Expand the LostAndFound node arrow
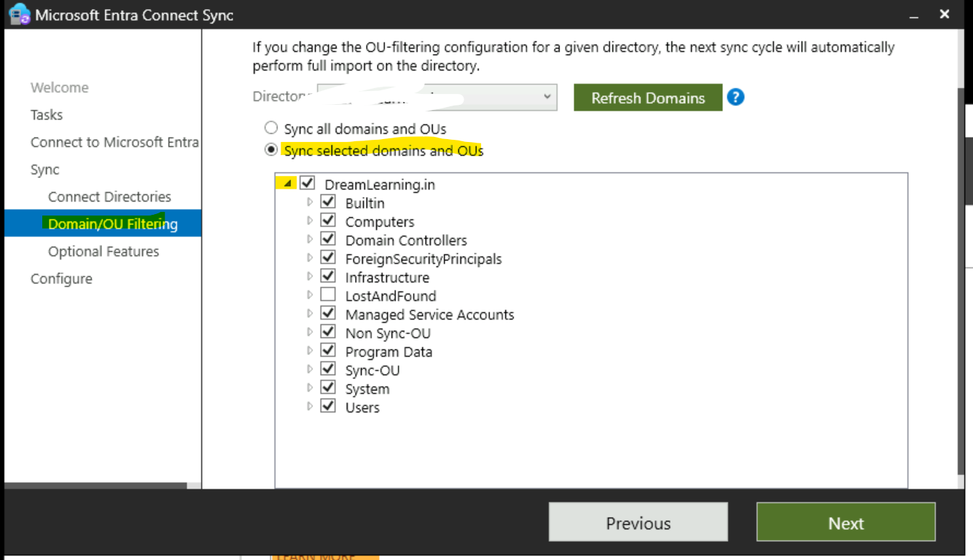The width and height of the screenshot is (973, 560). tap(310, 295)
